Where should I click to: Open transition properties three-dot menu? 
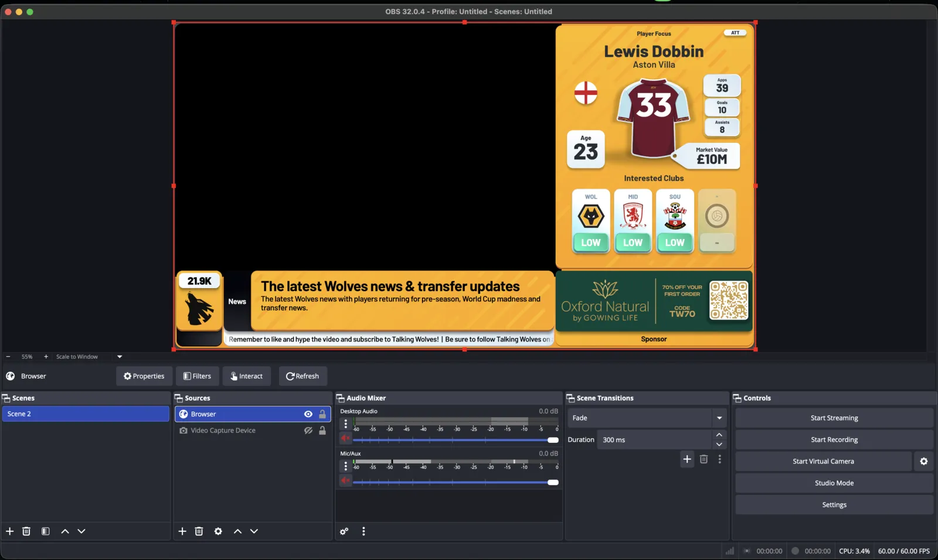coord(720,459)
